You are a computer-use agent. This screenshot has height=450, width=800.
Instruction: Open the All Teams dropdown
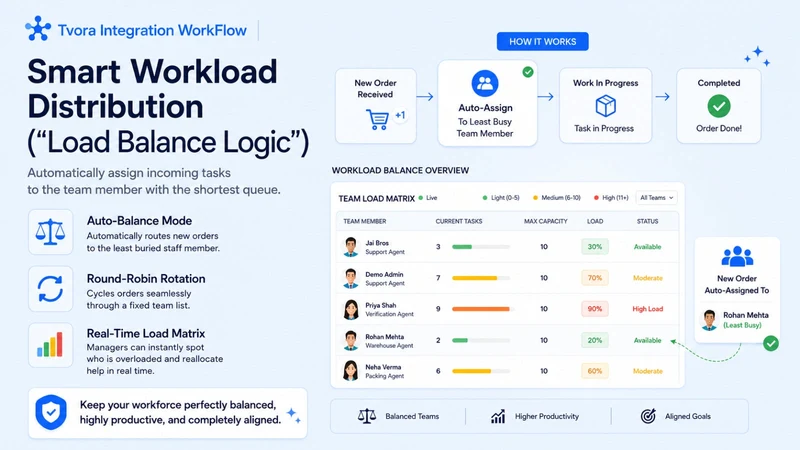point(657,198)
